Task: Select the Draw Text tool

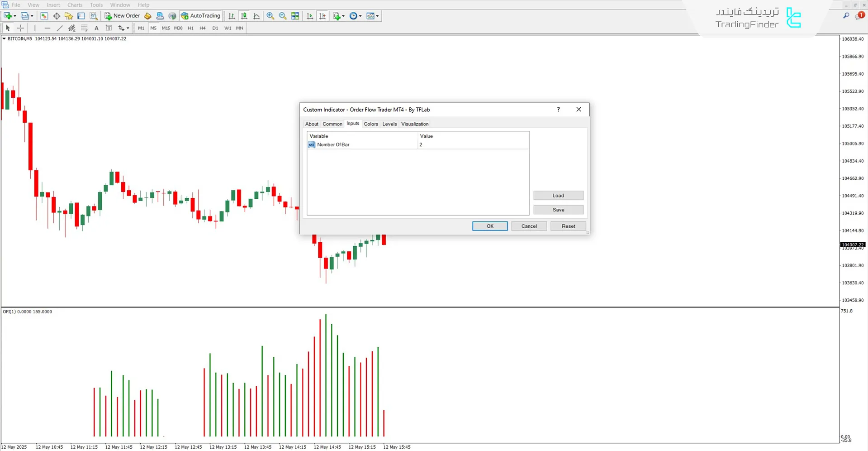Action: click(x=96, y=28)
